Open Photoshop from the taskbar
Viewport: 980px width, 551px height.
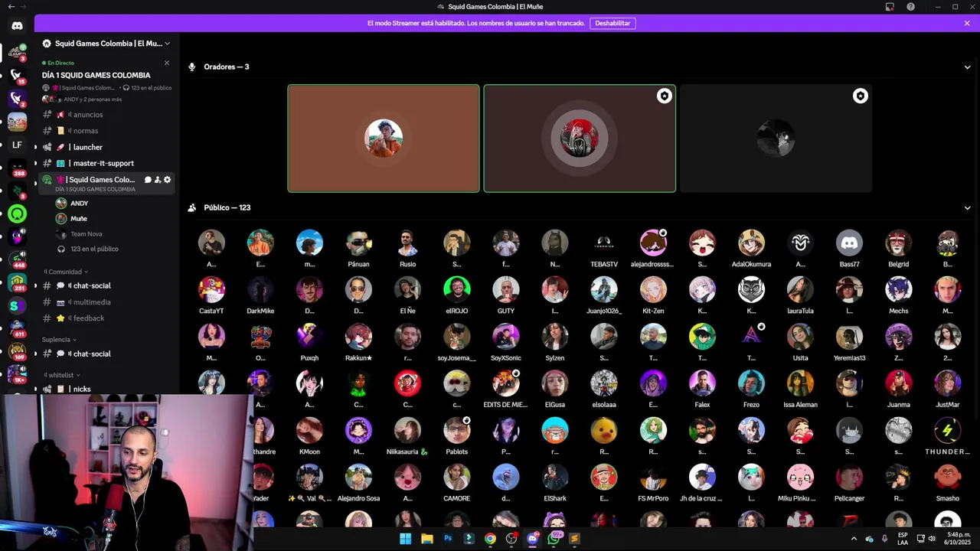point(448,539)
